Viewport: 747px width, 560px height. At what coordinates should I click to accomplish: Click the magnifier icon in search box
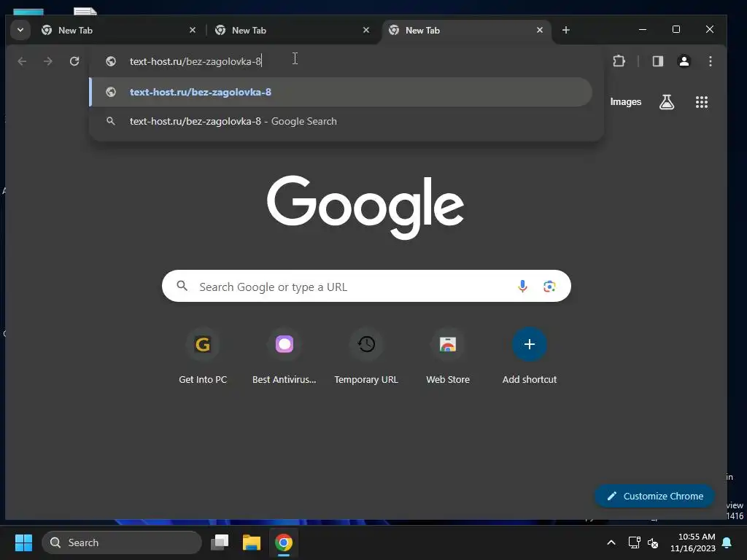tap(182, 286)
